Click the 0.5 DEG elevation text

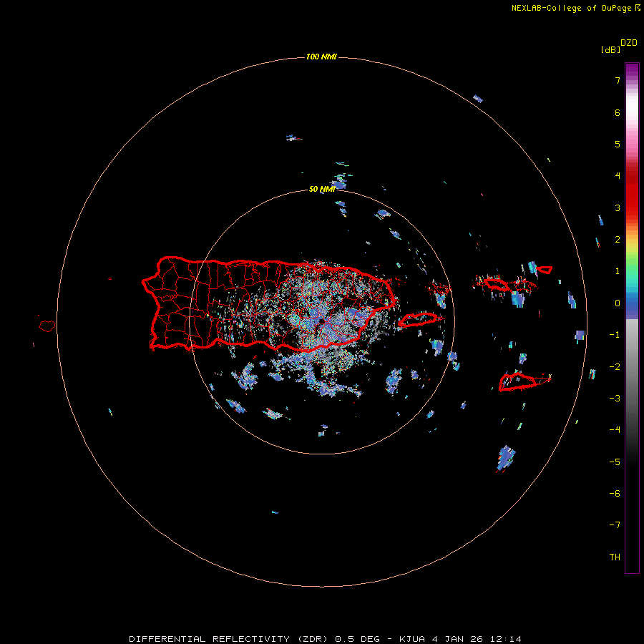point(357,639)
